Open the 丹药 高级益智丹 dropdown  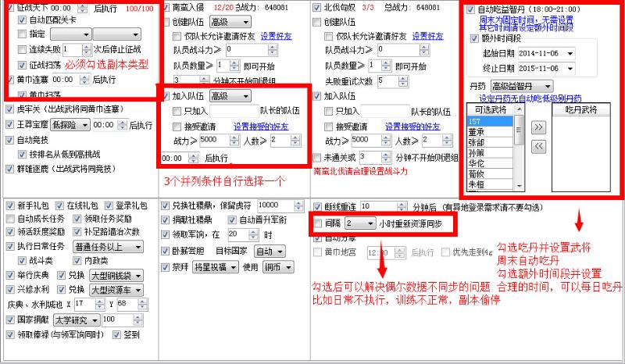[548, 85]
